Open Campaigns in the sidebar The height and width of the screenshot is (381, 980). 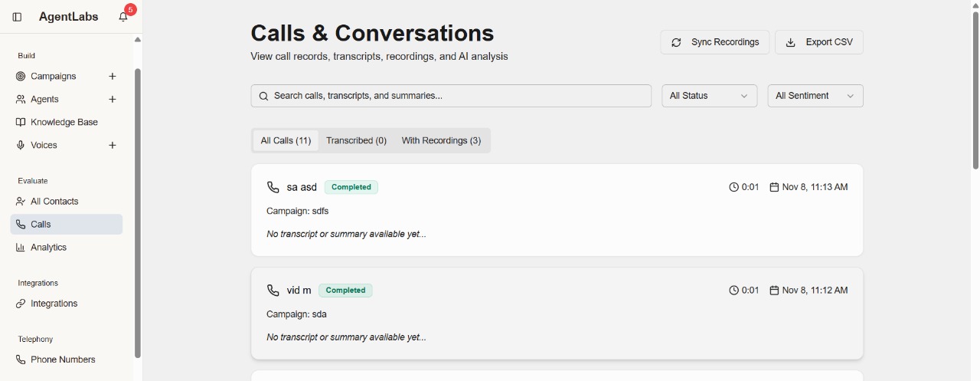click(x=54, y=77)
